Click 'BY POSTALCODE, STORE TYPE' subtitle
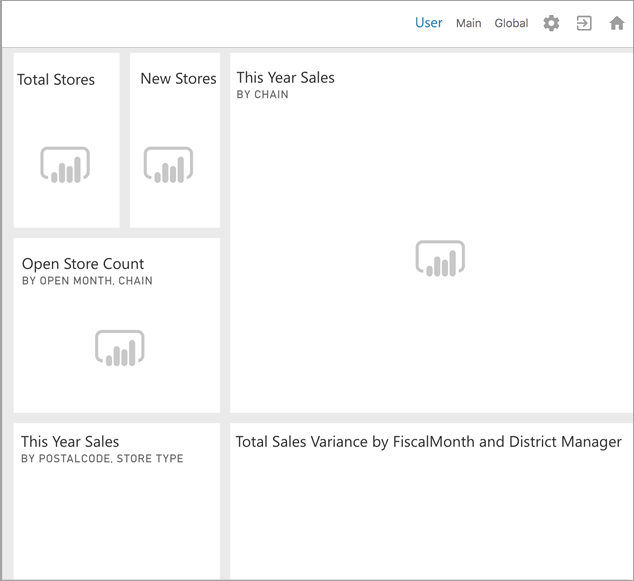Screen dimensions: 634x581 102,459
